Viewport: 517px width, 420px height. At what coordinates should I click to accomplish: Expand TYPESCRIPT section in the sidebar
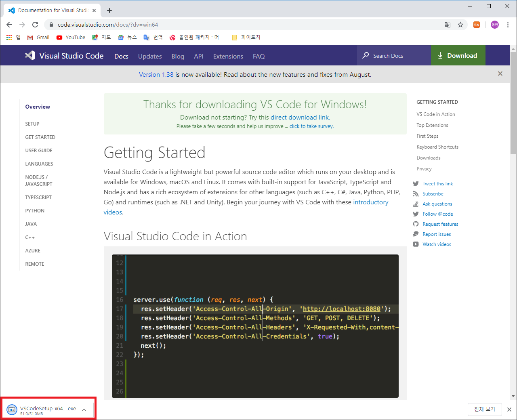tap(38, 197)
